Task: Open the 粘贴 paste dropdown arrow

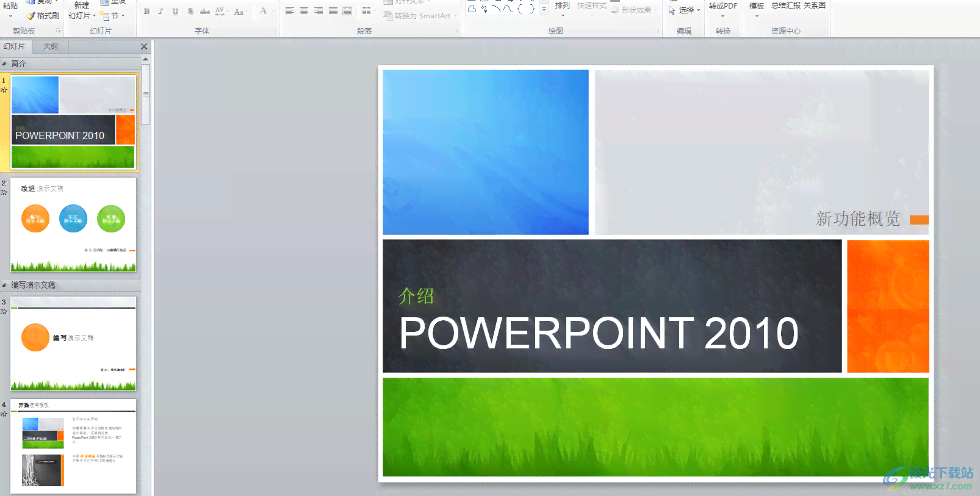Action: coord(10,16)
